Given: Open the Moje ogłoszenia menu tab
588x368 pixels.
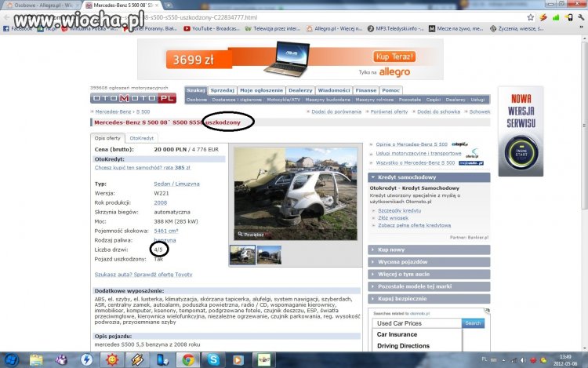Looking at the screenshot, I should click(x=261, y=90).
